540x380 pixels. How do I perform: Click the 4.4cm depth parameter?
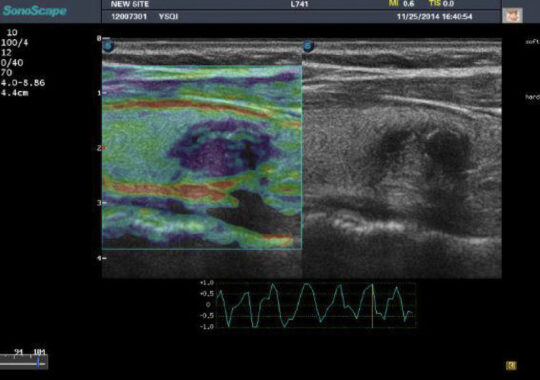(x=15, y=93)
